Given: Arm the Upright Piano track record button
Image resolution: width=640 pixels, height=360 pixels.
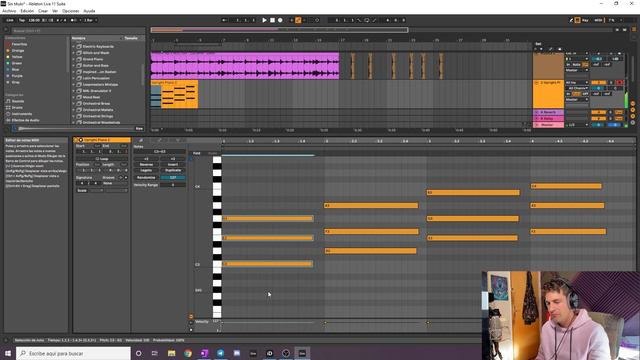Looking at the screenshot, I should click(x=619, y=82).
